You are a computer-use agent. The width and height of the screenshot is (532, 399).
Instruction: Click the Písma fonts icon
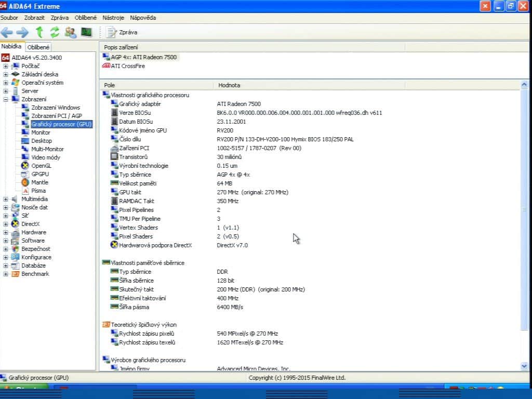(x=25, y=191)
